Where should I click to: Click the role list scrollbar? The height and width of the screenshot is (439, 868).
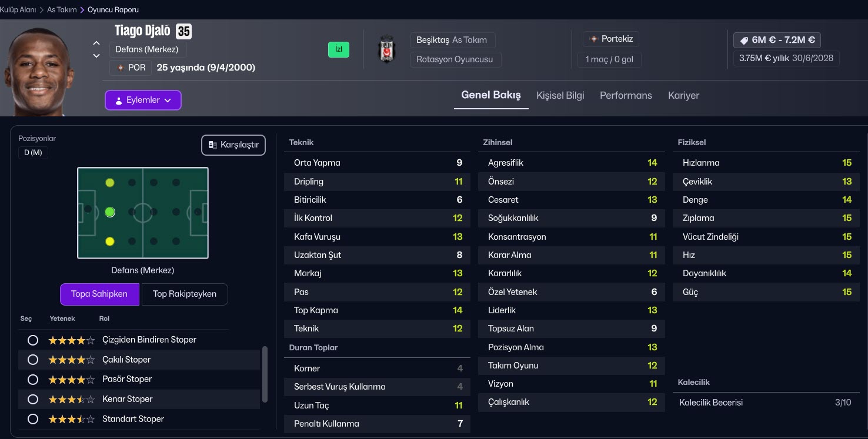pyautogui.click(x=265, y=374)
